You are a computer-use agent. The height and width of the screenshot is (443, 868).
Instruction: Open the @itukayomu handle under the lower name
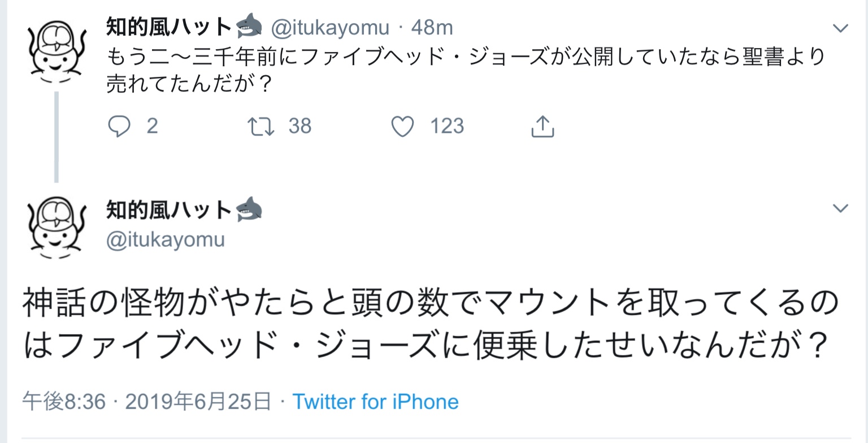pyautogui.click(x=166, y=240)
